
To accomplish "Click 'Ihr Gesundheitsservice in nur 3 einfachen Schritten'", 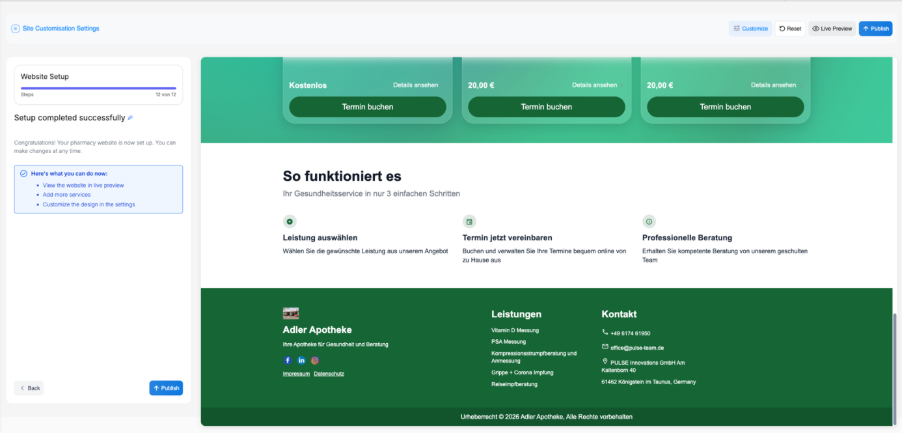I will (x=371, y=194).
